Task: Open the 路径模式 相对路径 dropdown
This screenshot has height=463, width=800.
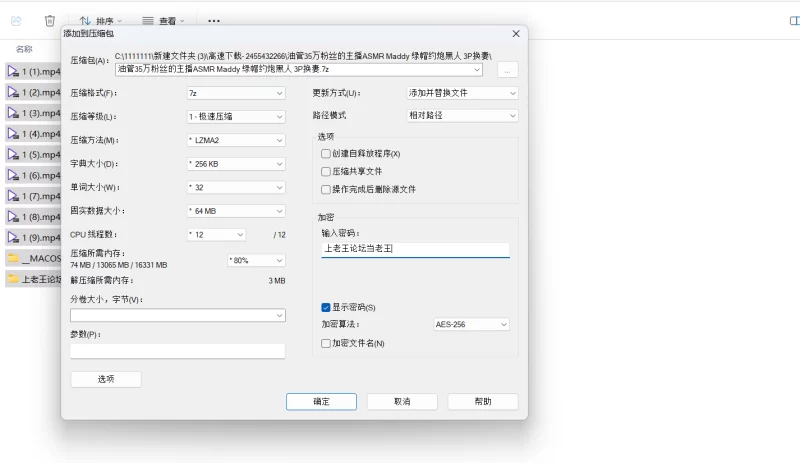Action: 462,115
